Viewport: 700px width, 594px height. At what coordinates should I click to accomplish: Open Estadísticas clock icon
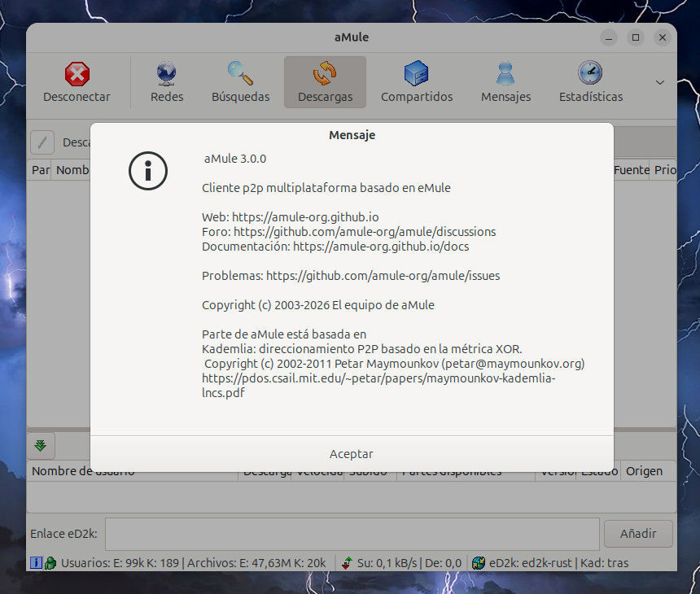[590, 72]
